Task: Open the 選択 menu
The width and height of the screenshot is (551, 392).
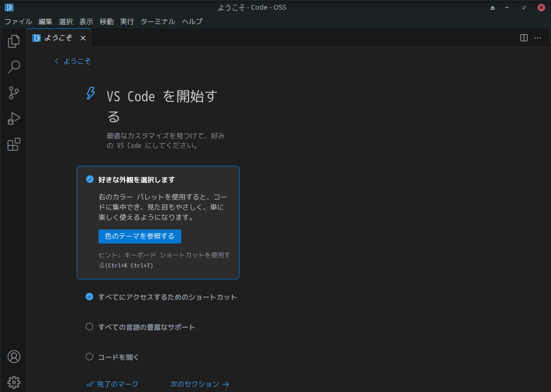Action: coord(66,21)
